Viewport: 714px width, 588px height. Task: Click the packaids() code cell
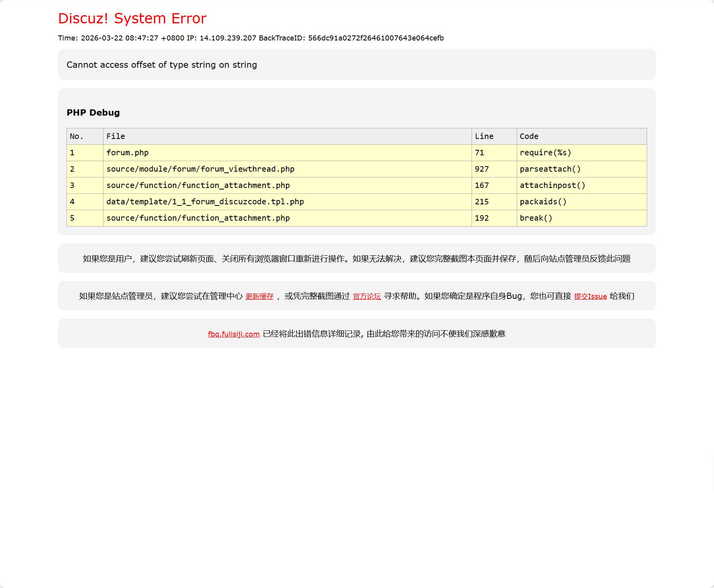tap(544, 202)
